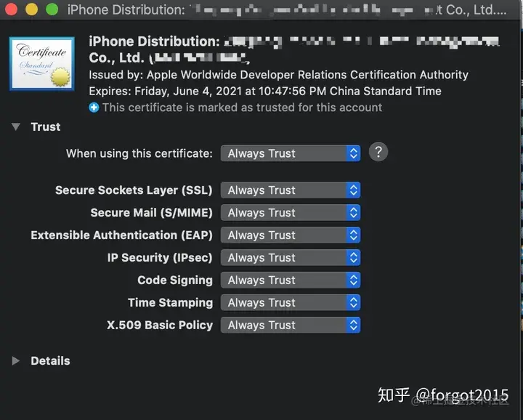
Task: Click the certificate thumbnail icon
Action: [x=42, y=64]
